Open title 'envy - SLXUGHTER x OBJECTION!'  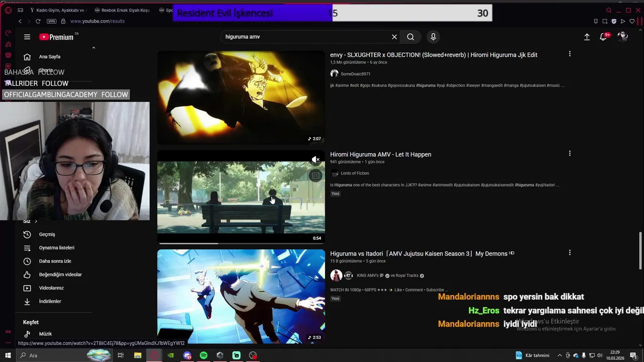[434, 55]
